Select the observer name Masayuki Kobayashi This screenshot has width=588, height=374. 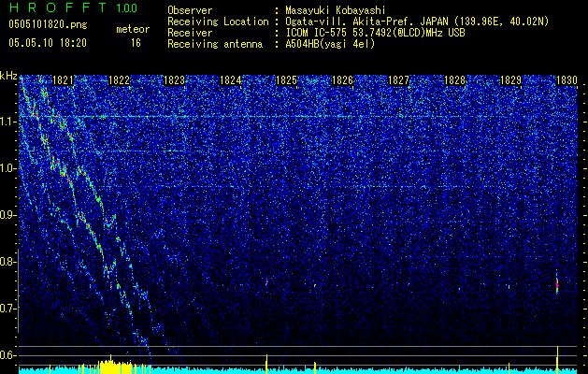[x=336, y=10]
